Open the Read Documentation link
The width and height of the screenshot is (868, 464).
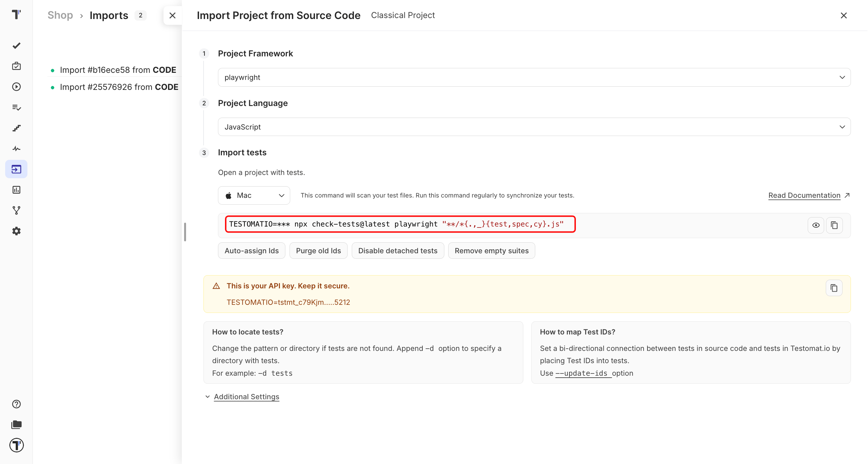point(804,195)
